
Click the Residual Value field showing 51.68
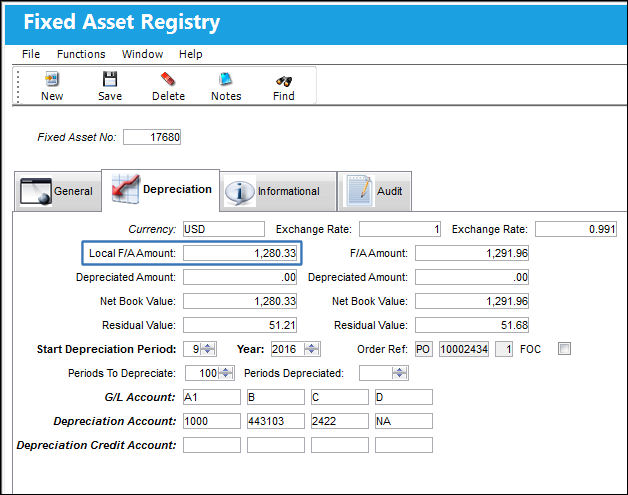(472, 325)
